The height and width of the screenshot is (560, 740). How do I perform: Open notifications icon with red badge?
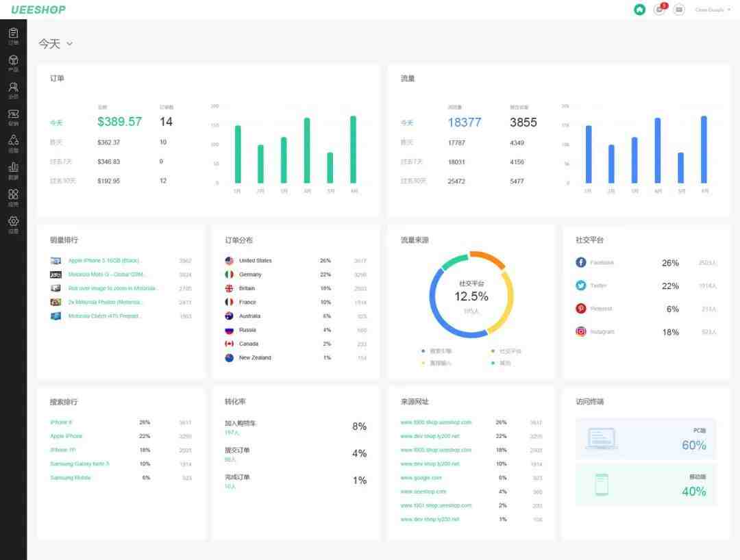tap(659, 10)
